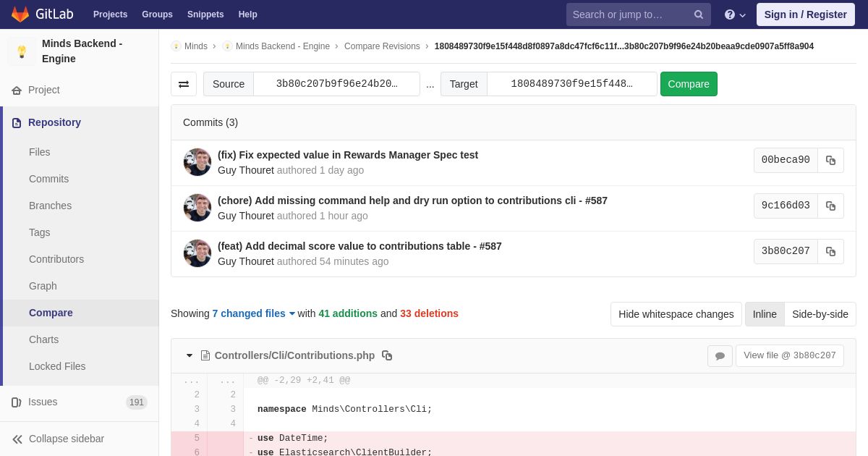This screenshot has height=456, width=868.
Task: Copy commit SHA 3b80c207
Action: coord(830,251)
